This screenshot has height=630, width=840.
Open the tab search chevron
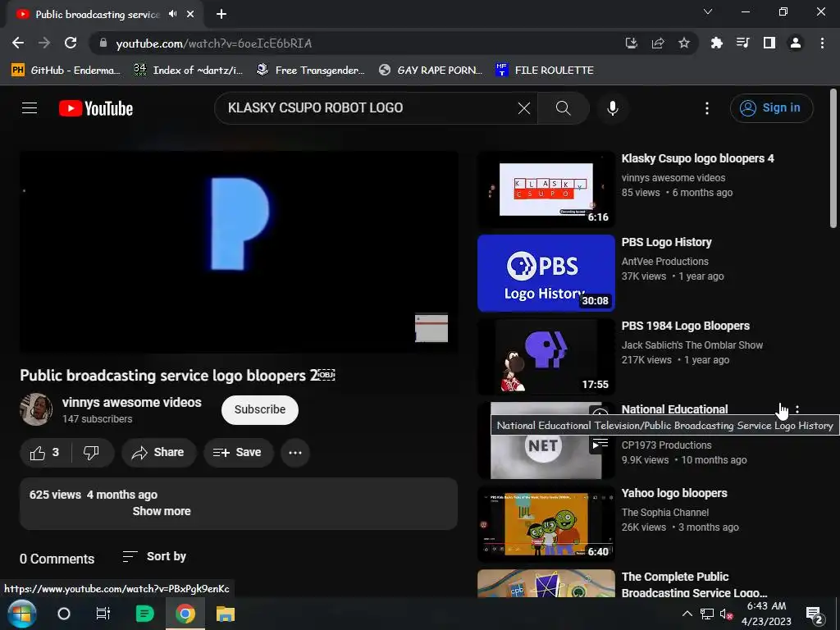click(x=708, y=11)
